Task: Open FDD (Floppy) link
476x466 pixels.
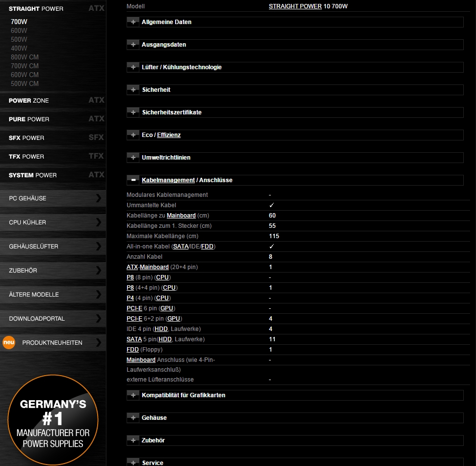Action: tap(132, 350)
